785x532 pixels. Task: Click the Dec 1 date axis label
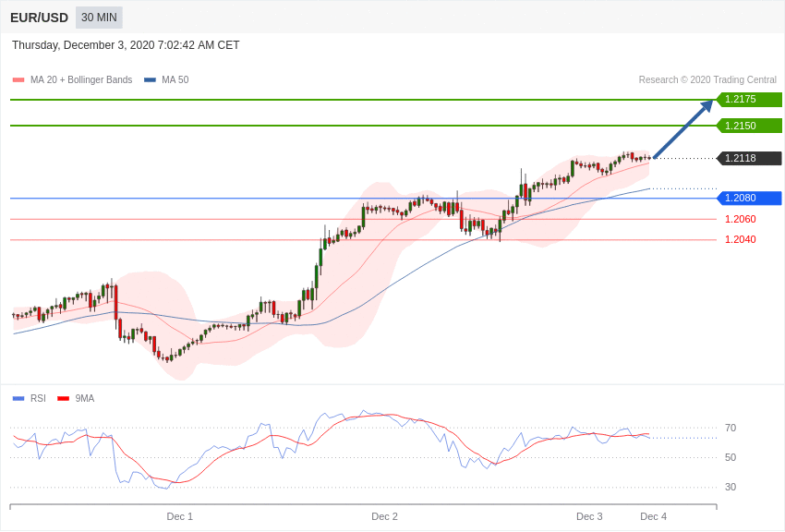pyautogui.click(x=180, y=516)
